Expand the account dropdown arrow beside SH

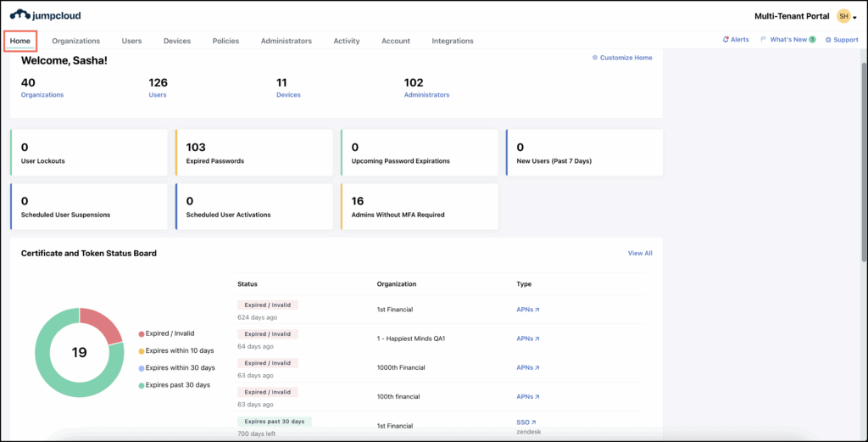pos(854,18)
